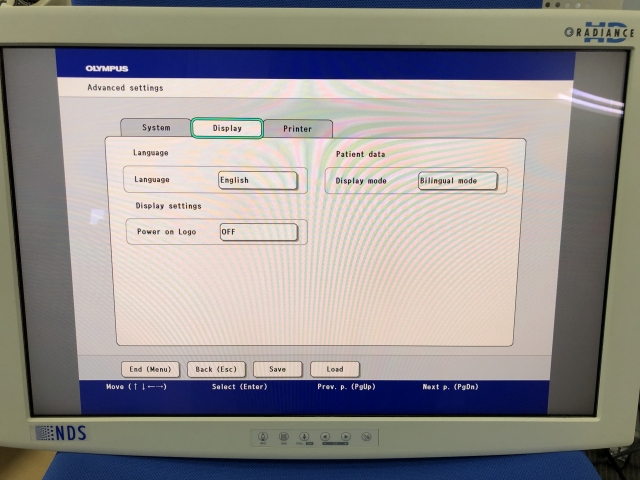Viewport: 640px width, 480px height.
Task: Tap the monitor's left arrow button
Action: pos(325,437)
